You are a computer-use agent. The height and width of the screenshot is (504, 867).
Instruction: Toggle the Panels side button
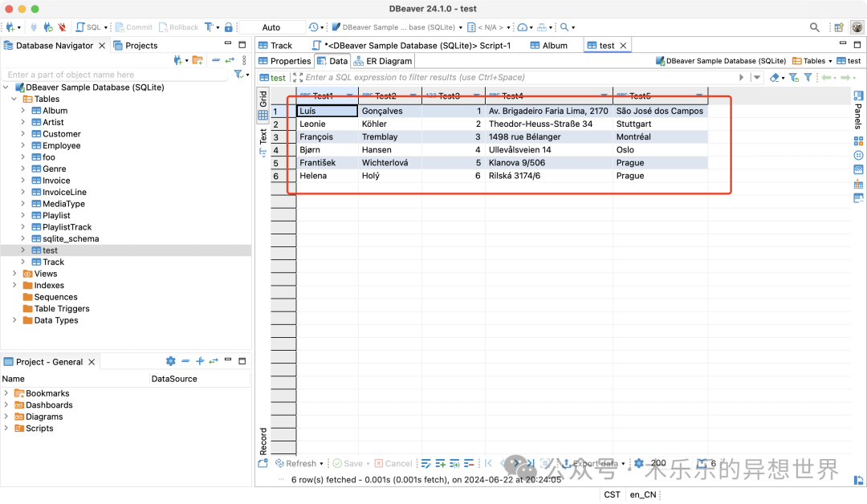tap(858, 109)
